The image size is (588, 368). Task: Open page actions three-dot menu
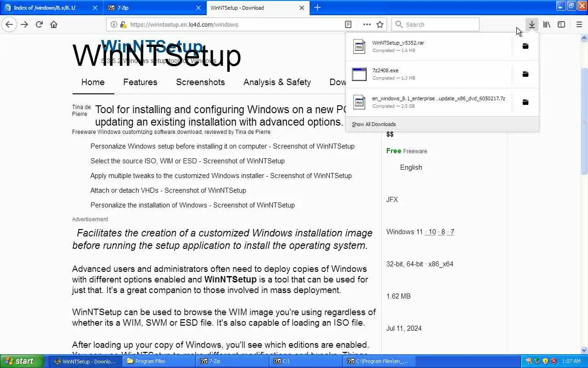pyautogui.click(x=367, y=24)
